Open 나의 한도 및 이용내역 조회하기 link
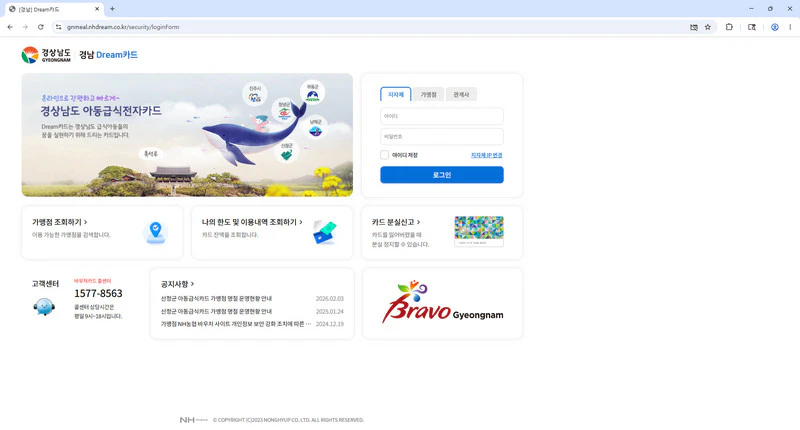This screenshot has width=800, height=430. [x=252, y=222]
